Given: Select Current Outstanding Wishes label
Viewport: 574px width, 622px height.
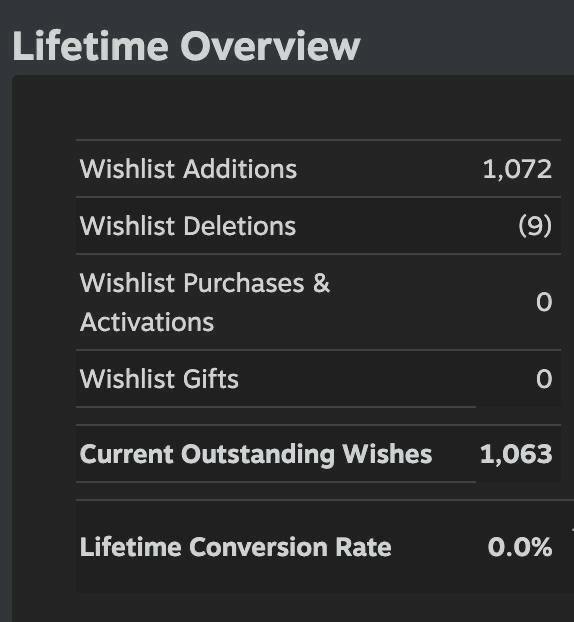Looking at the screenshot, I should click(256, 454).
